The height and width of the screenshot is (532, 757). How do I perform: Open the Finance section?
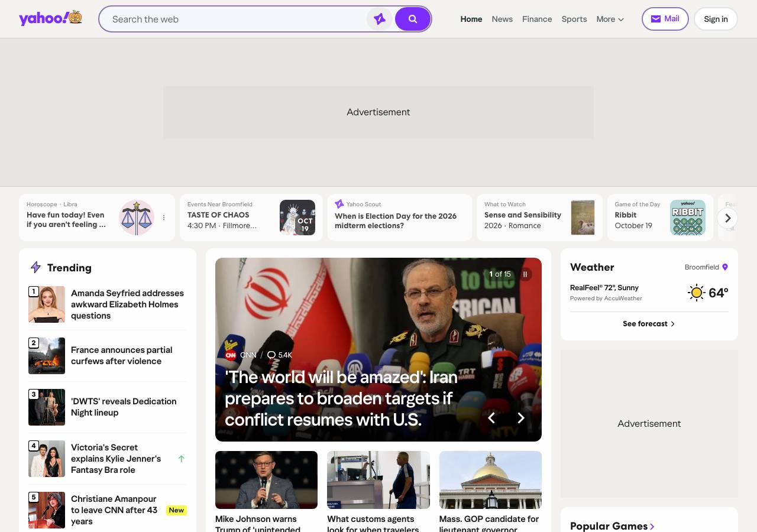point(537,19)
